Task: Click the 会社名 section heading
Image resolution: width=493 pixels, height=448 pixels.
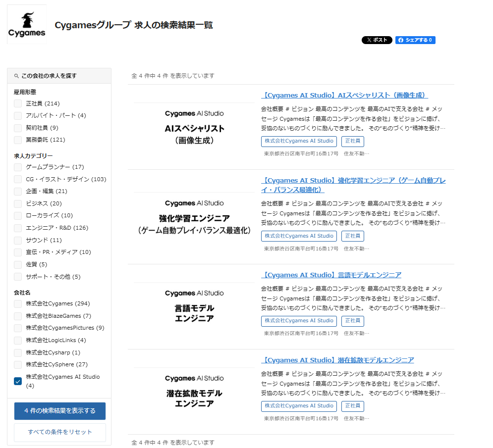Action: point(22,293)
